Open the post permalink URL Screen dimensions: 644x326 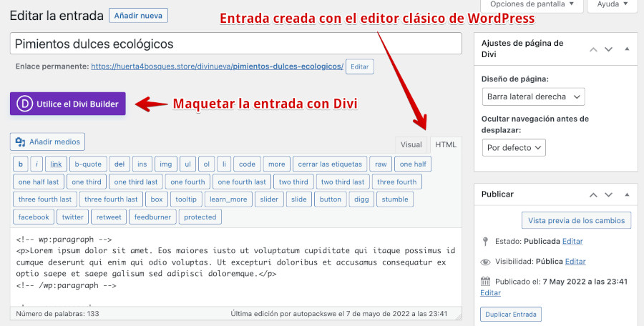pyautogui.click(x=217, y=66)
